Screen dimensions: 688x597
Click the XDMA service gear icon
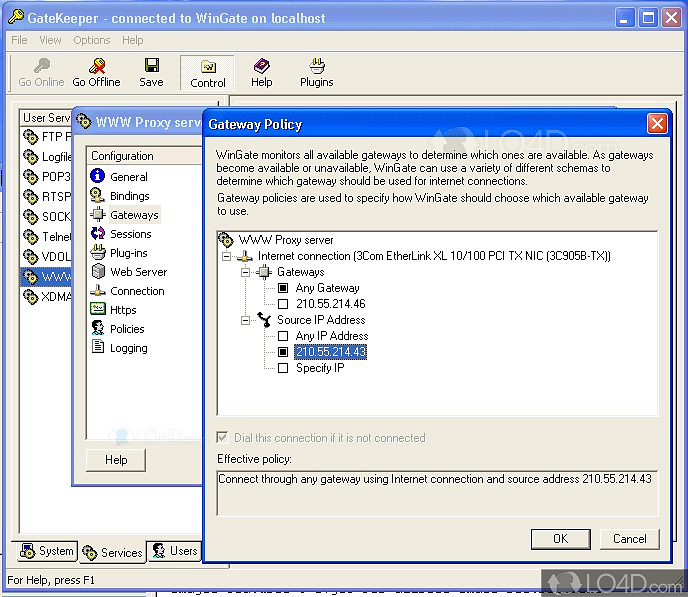click(31, 297)
